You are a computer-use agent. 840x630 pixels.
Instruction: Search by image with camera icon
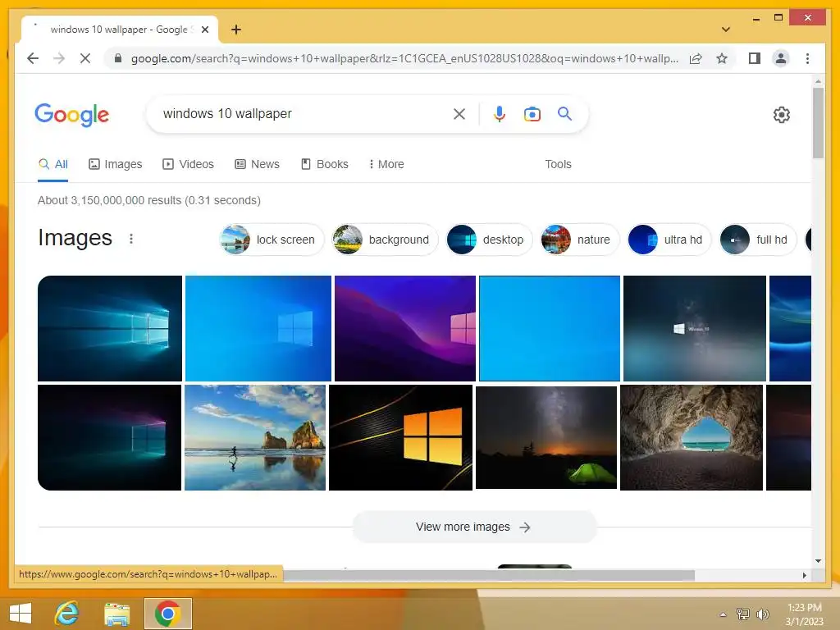coord(532,114)
